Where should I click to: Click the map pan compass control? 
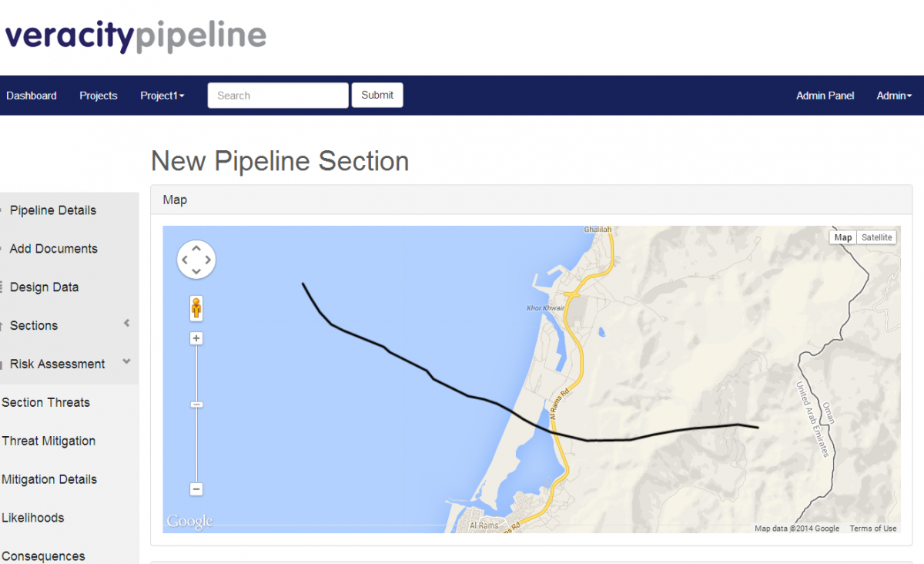[x=196, y=260]
